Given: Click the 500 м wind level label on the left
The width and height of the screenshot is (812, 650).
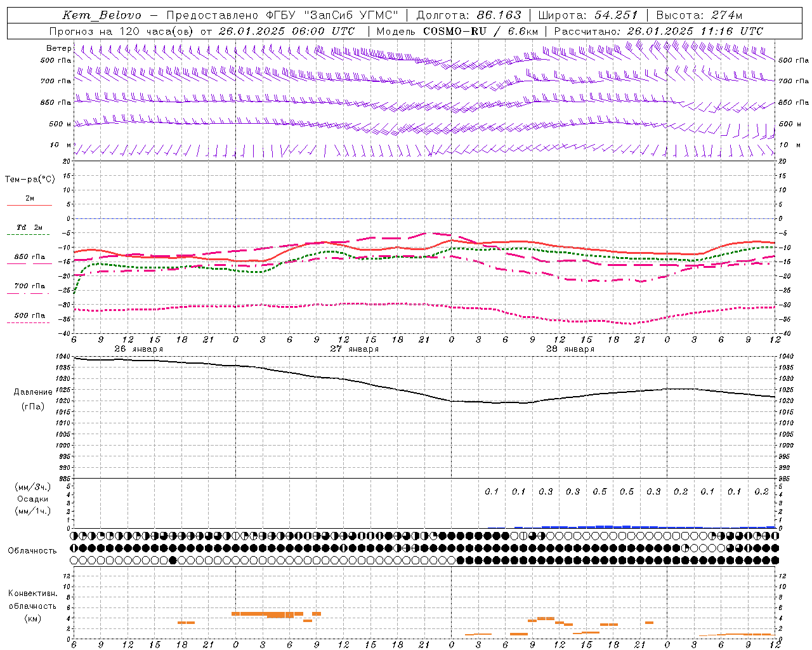Looking at the screenshot, I should point(60,124).
